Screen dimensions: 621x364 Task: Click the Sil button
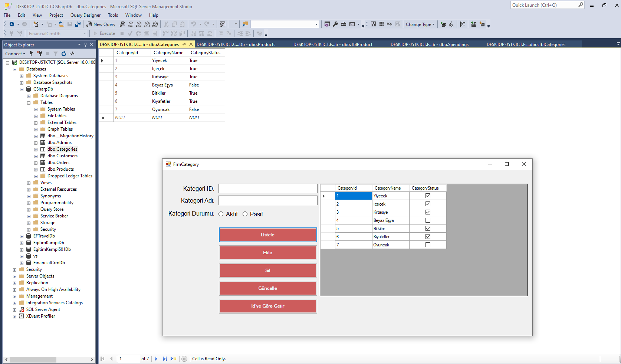coord(268,270)
